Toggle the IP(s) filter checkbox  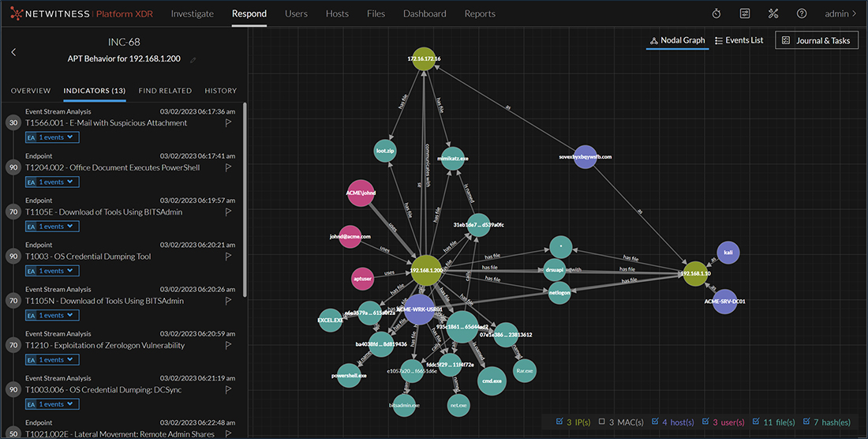pyautogui.click(x=559, y=422)
